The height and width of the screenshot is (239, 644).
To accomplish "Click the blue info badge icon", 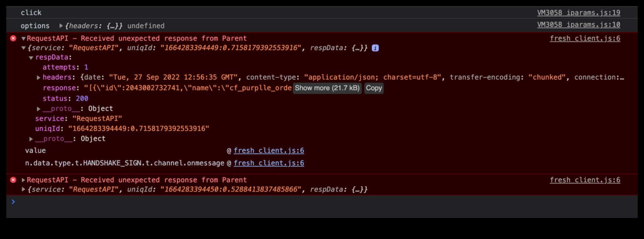I will 375,48.
